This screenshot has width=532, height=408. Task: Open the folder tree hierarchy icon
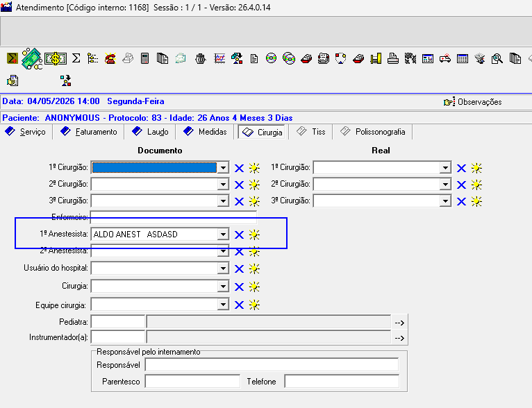pos(92,58)
